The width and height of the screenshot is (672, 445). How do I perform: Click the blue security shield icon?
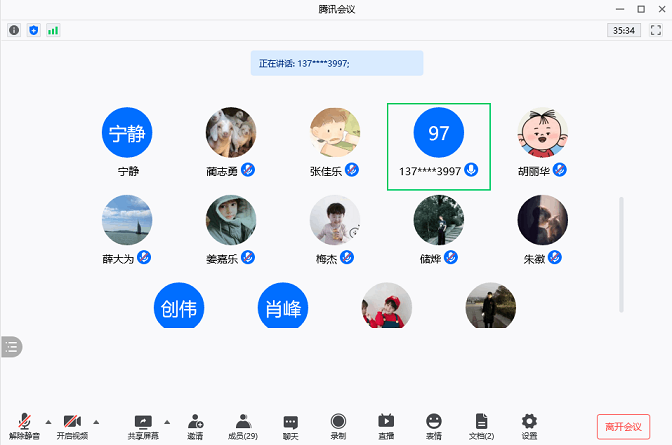click(33, 30)
